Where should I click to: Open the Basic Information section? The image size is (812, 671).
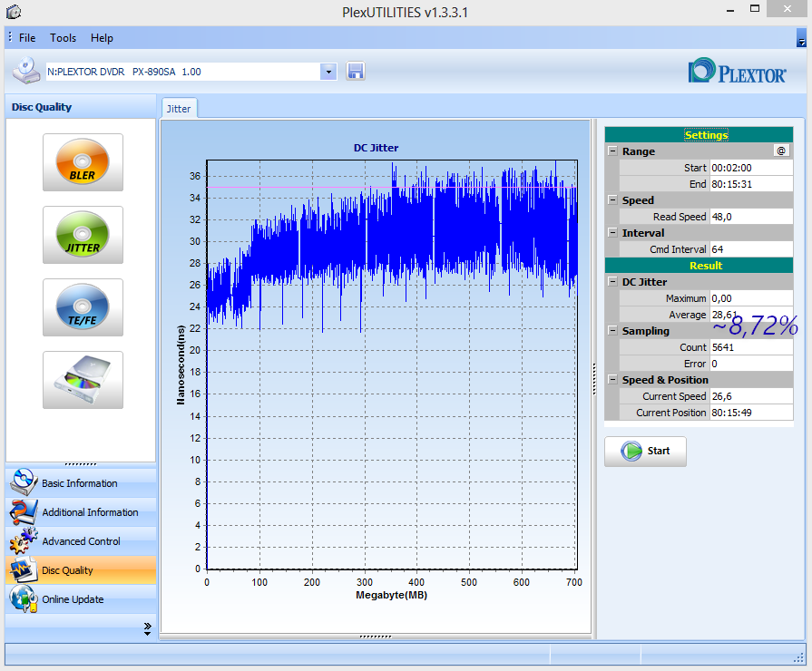coord(81,482)
